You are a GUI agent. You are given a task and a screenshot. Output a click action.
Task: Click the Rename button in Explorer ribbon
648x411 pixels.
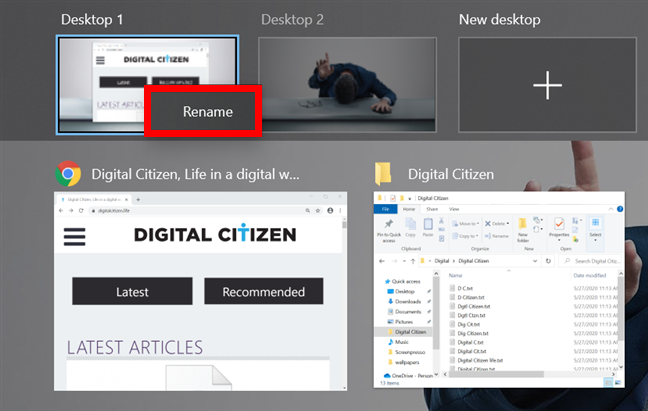click(x=497, y=236)
